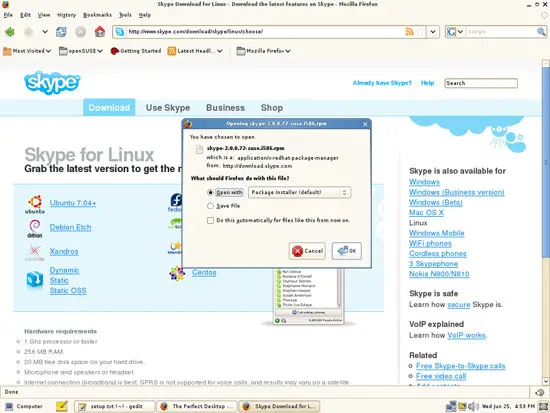Click the clock in the system tray

508,406
